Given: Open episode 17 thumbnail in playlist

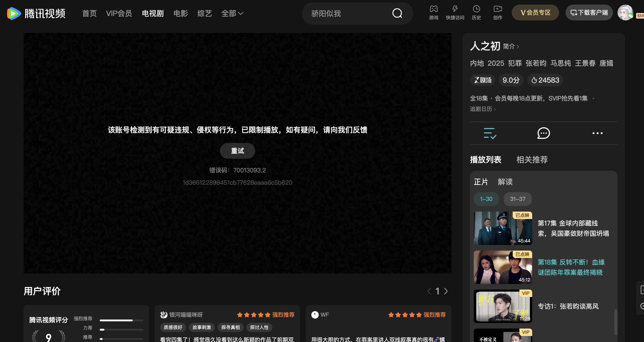Looking at the screenshot, I should coord(503,228).
